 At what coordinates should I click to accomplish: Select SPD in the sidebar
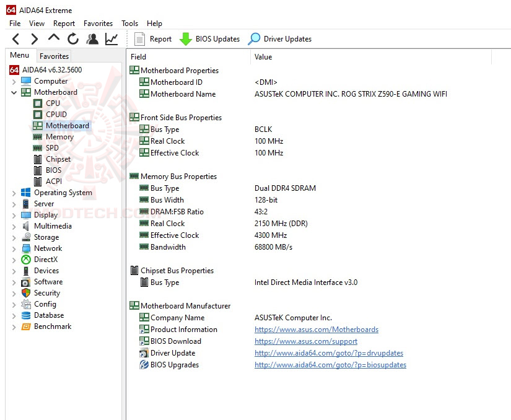click(x=53, y=147)
